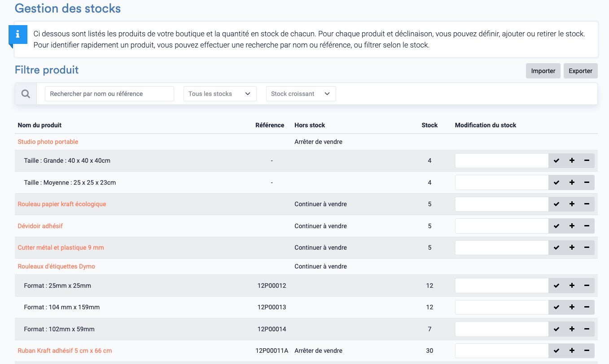The width and height of the screenshot is (609, 364).
Task: Open the Tous les stocks dropdown
Action: 220,94
